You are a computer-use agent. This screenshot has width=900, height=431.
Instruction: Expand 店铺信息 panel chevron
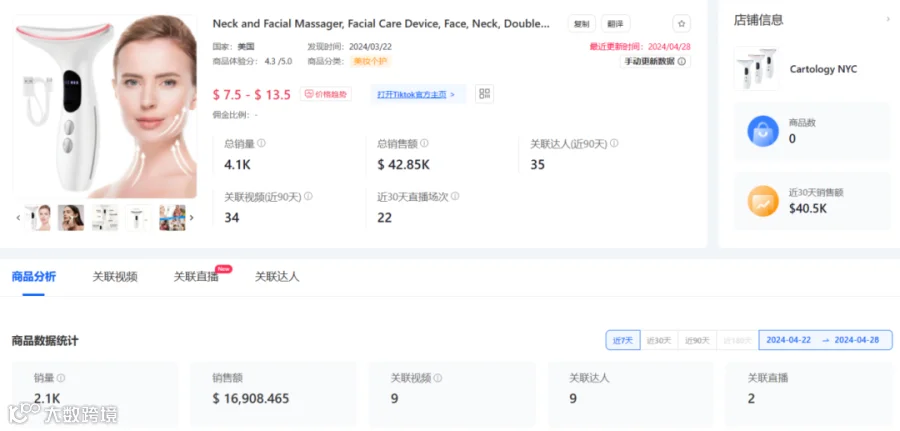(889, 20)
